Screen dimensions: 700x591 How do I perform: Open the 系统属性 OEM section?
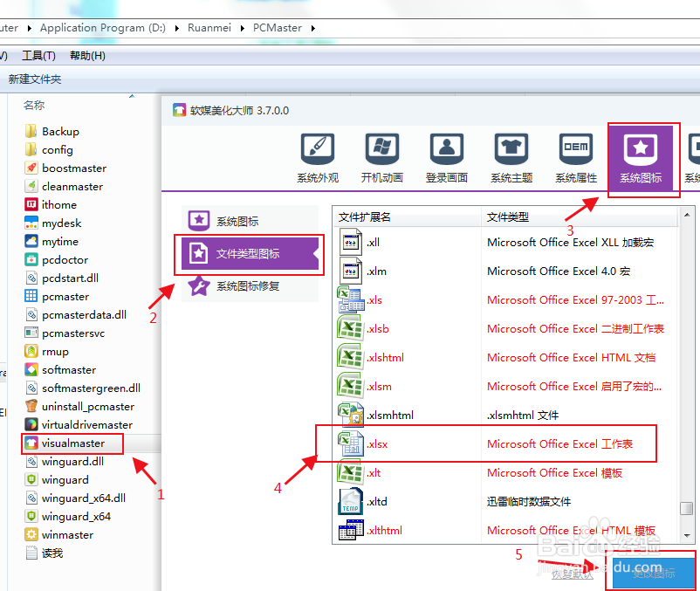(576, 159)
